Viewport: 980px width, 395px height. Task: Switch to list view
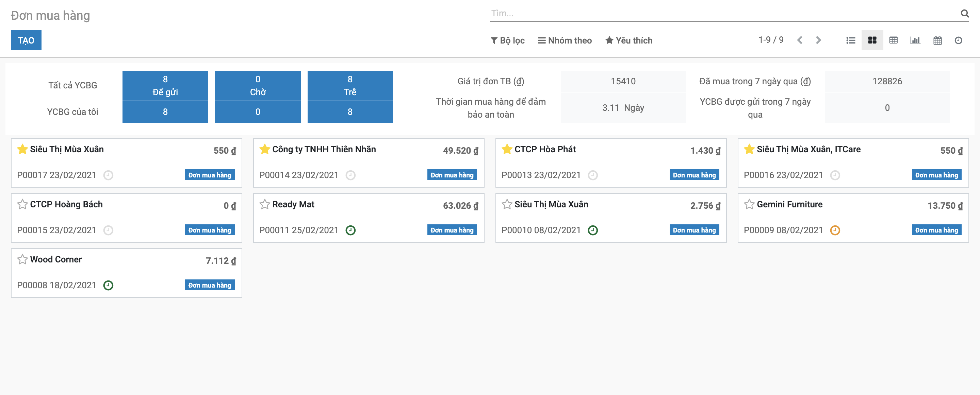pos(851,40)
